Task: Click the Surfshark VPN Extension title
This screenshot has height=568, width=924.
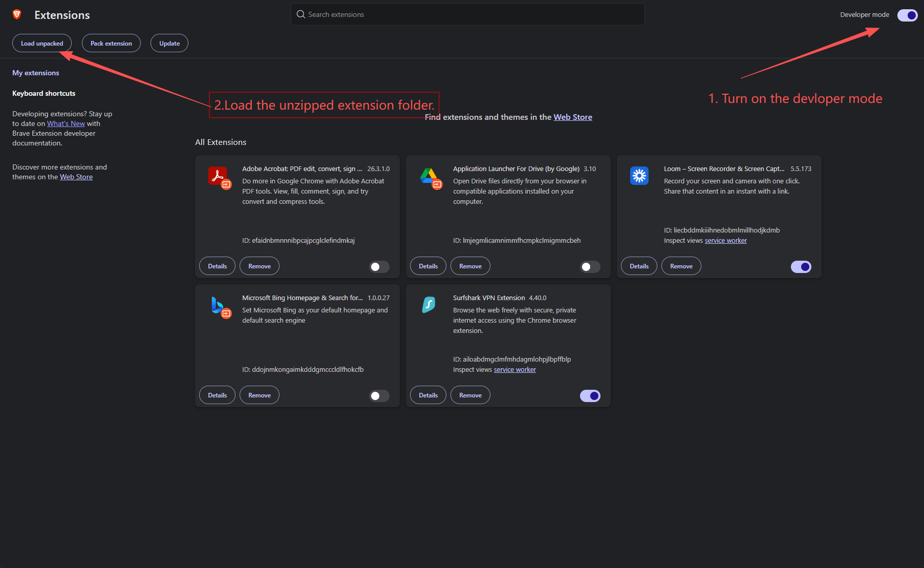Action: point(489,298)
